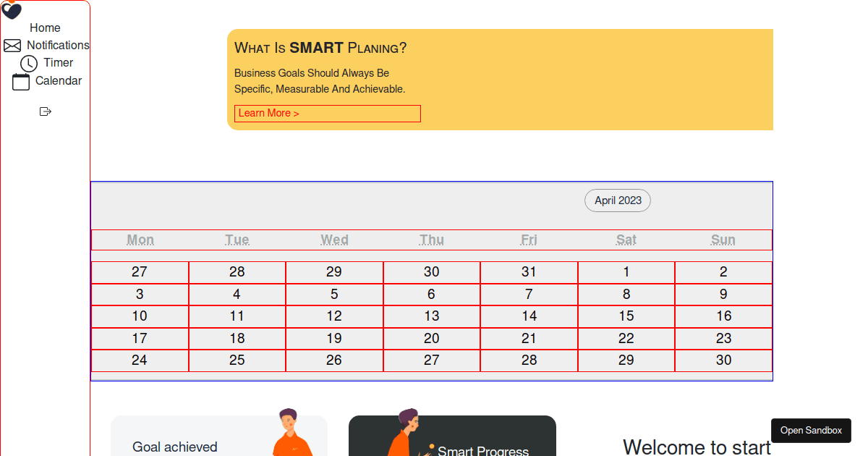Select April 30 in the calendar
Image resolution: width=868 pixels, height=456 pixels.
coord(724,360)
